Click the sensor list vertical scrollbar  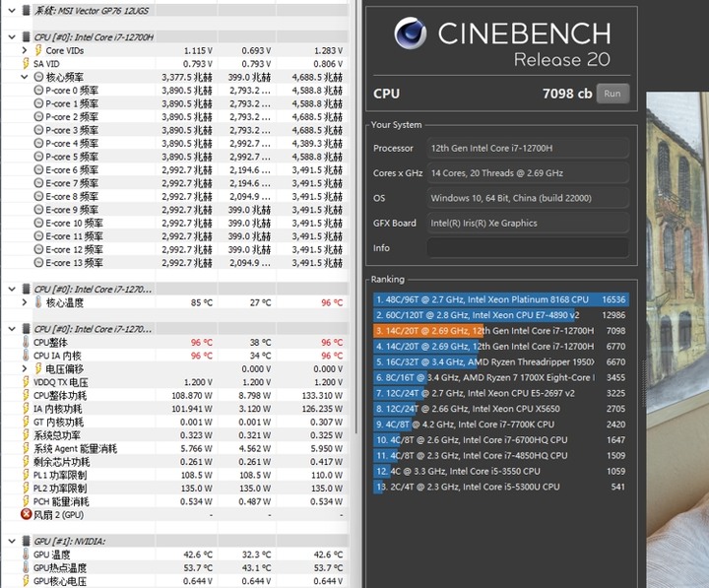pos(355,217)
